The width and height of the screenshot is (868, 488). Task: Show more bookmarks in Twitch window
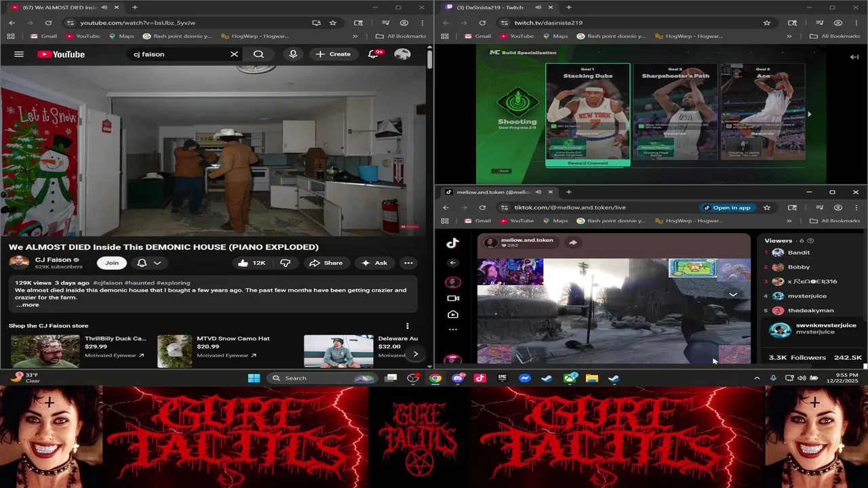789,36
